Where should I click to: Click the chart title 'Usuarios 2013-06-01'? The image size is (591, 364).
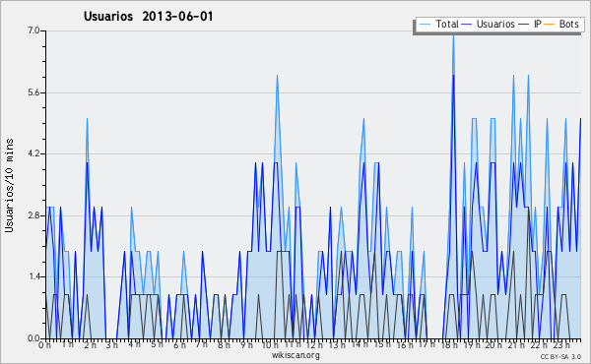click(148, 16)
